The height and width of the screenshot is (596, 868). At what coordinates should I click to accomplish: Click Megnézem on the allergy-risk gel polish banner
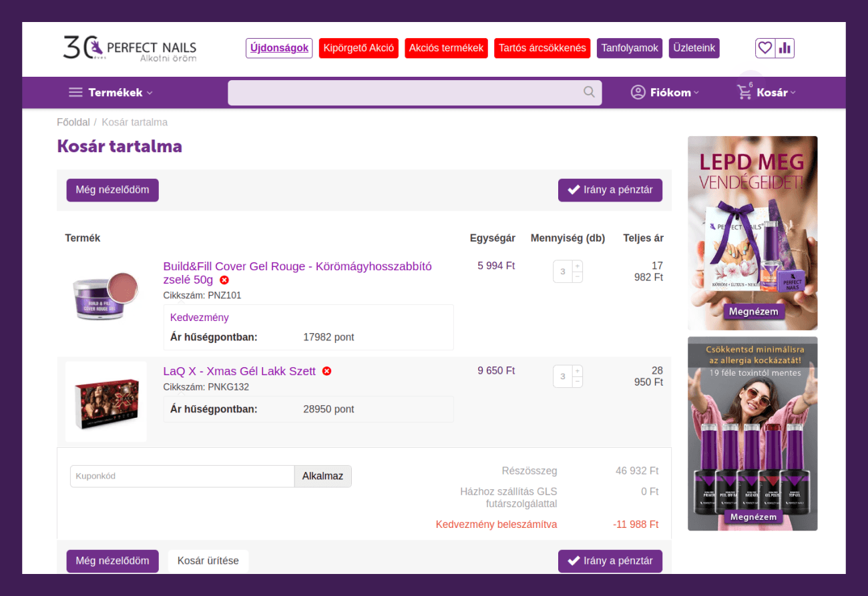[x=753, y=517]
